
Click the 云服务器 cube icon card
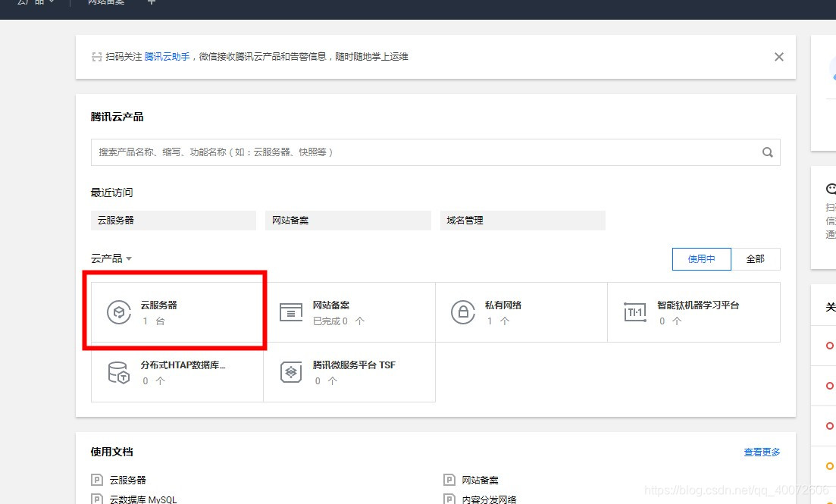[119, 312]
